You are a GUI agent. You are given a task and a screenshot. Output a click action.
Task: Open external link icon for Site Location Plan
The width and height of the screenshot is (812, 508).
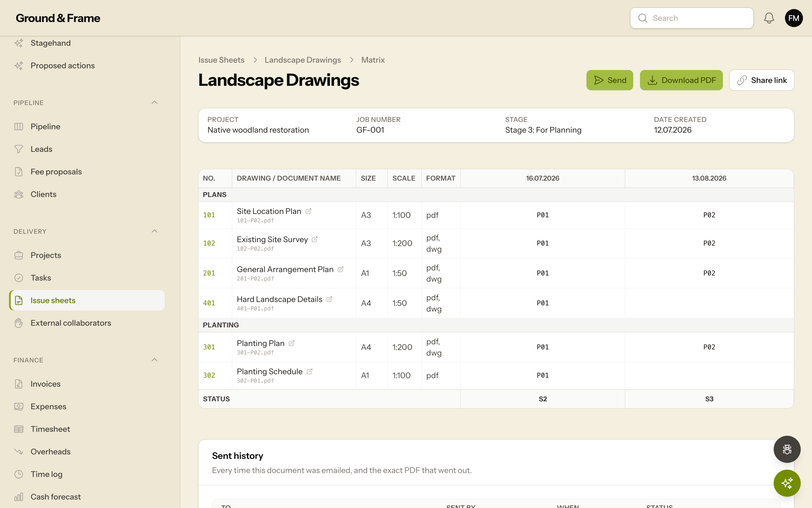(x=308, y=211)
